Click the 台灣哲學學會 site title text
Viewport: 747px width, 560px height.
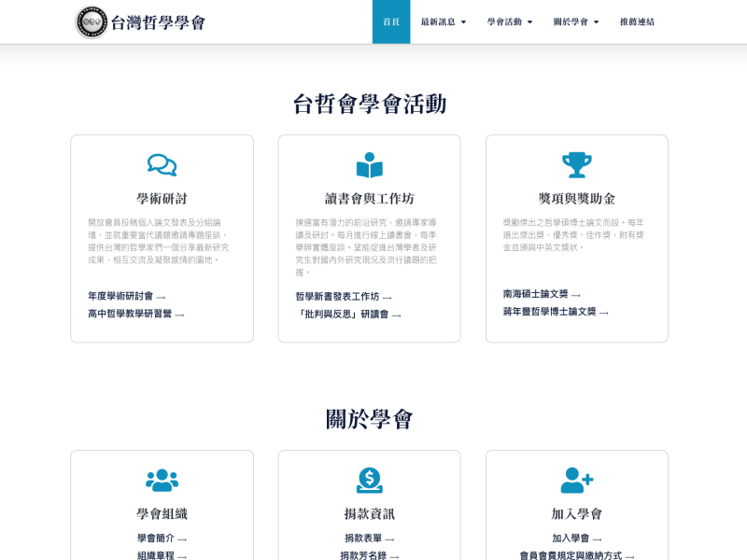158,22
